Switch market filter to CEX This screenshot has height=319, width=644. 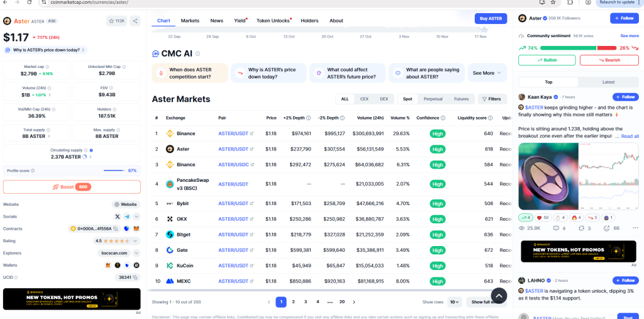point(364,99)
